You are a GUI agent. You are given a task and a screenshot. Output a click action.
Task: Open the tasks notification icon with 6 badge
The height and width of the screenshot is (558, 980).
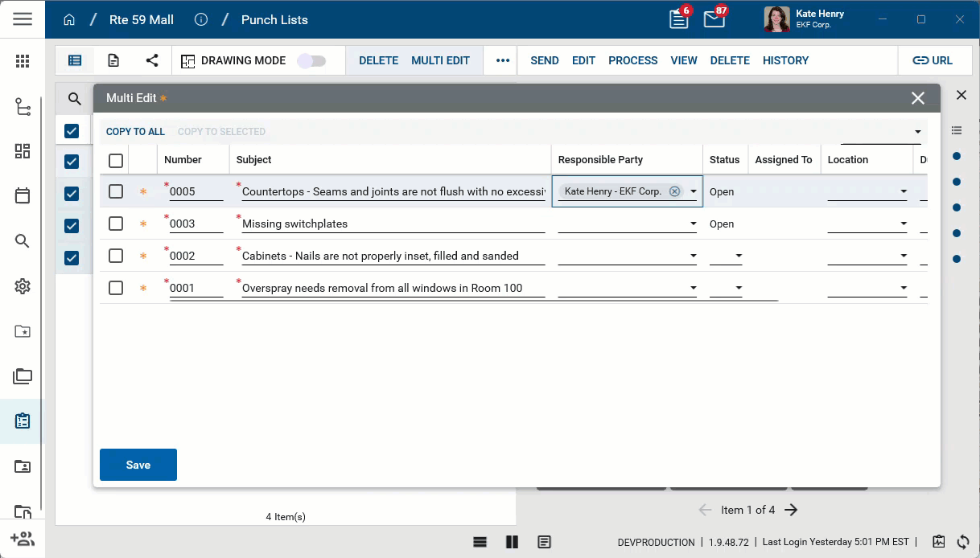coord(678,19)
